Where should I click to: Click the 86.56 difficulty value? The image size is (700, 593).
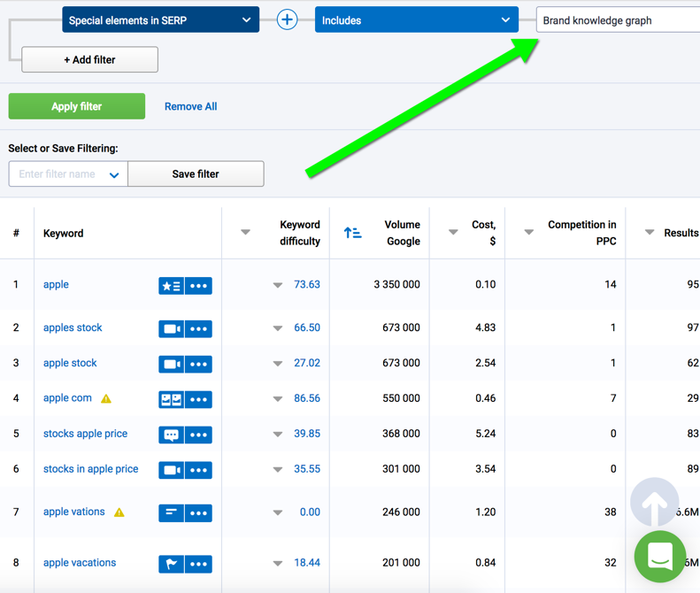[307, 398]
